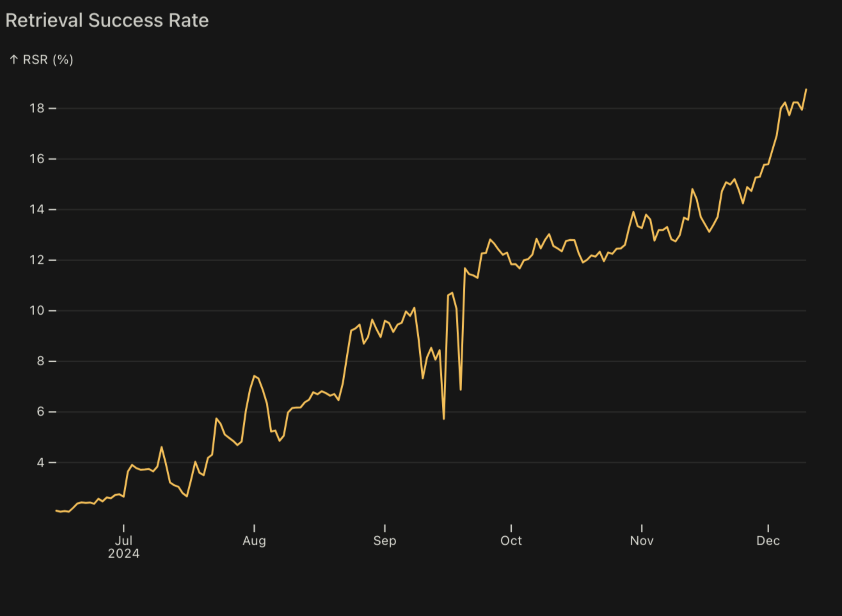842x616 pixels.
Task: Select the Jul month label on x-axis
Action: tap(123, 541)
